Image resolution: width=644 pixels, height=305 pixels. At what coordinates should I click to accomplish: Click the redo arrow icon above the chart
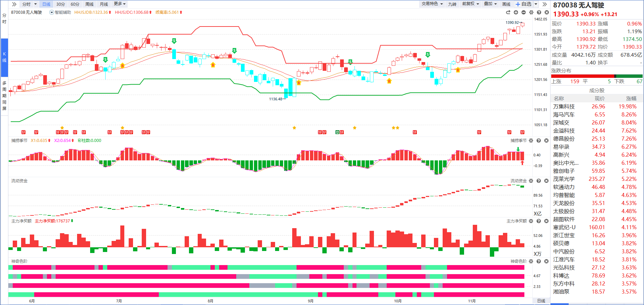(508, 12)
